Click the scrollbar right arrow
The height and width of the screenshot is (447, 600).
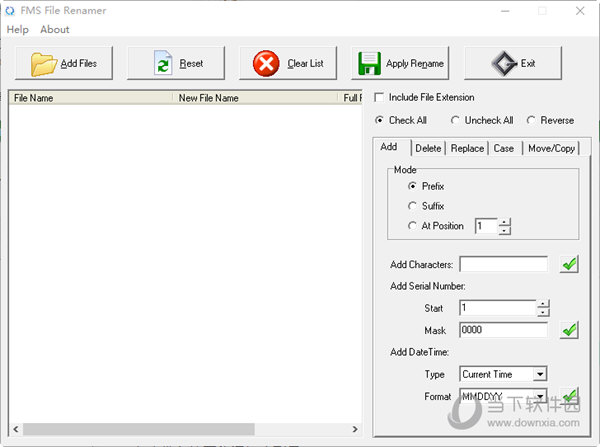(355, 429)
